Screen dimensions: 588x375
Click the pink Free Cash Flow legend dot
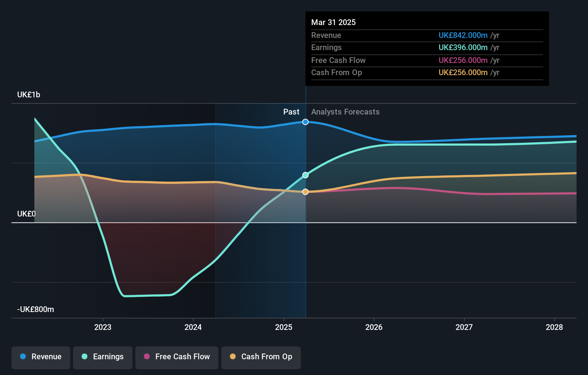pyautogui.click(x=146, y=357)
